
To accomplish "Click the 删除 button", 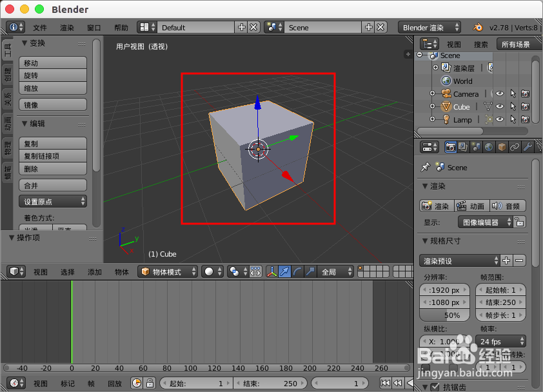I will point(53,169).
